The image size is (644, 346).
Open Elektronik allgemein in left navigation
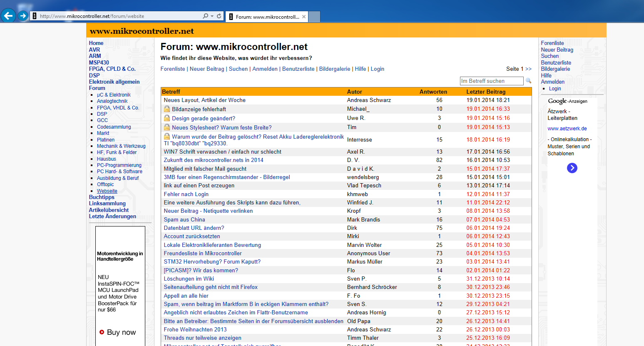point(114,82)
